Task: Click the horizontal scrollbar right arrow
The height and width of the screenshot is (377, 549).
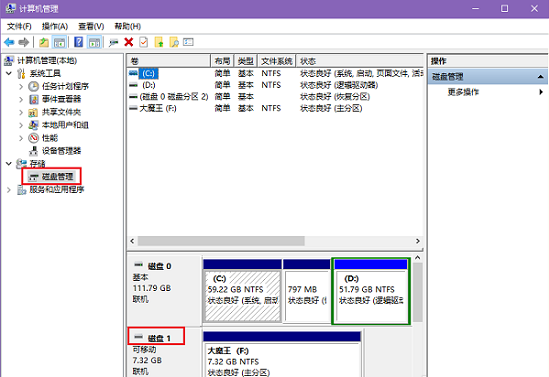Action: click(x=417, y=241)
